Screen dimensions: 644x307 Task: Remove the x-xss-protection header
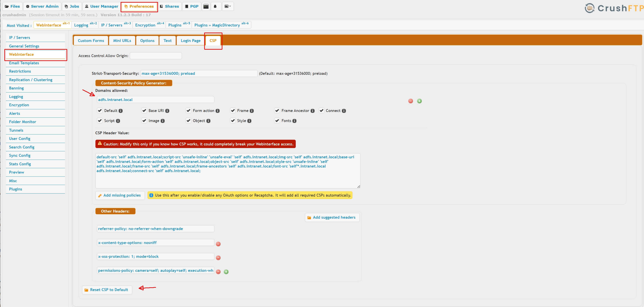point(218,258)
